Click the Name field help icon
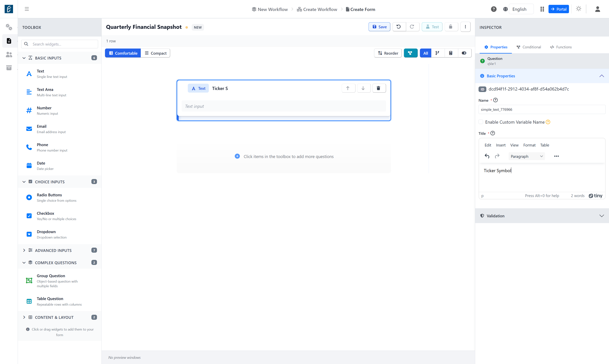This screenshot has height=364, width=609. pos(495,100)
